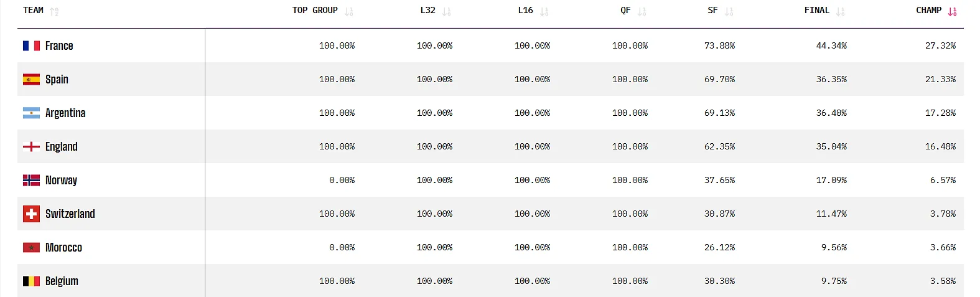Sort by FINAL arrow icon
980x297 pixels.
pyautogui.click(x=841, y=11)
